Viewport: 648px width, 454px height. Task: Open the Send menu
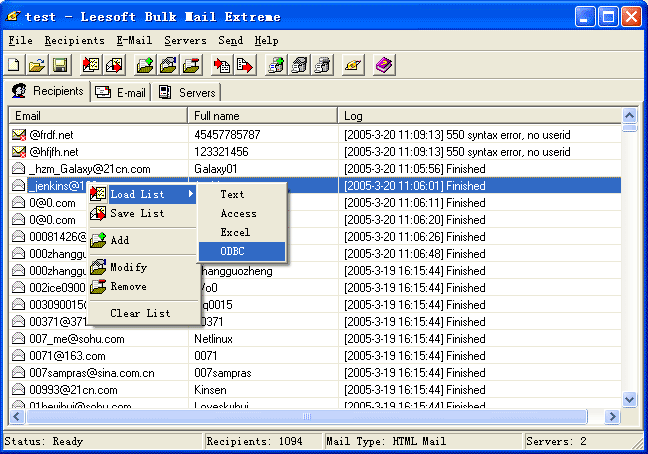pos(230,40)
